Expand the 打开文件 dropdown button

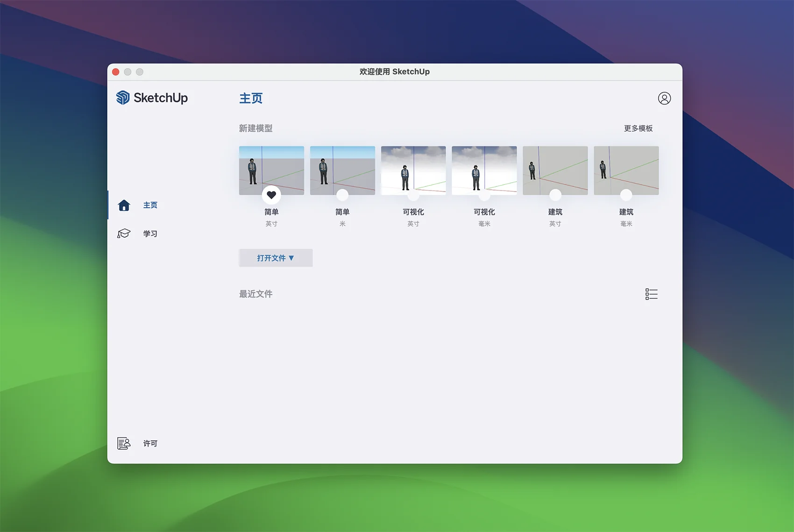coord(276,258)
